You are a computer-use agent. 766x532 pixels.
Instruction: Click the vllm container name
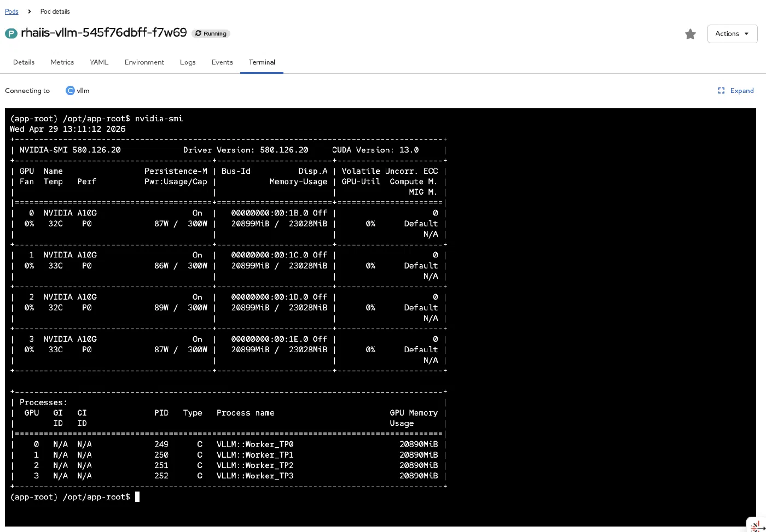tap(83, 91)
